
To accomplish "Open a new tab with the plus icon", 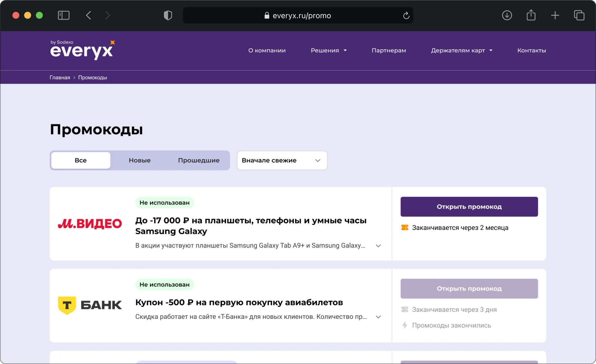I will pos(555,15).
